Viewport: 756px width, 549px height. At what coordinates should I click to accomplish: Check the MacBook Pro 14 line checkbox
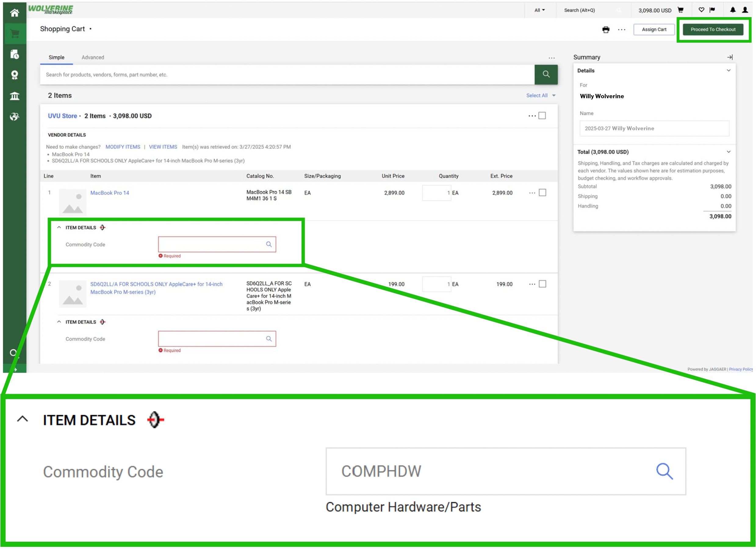pyautogui.click(x=542, y=193)
